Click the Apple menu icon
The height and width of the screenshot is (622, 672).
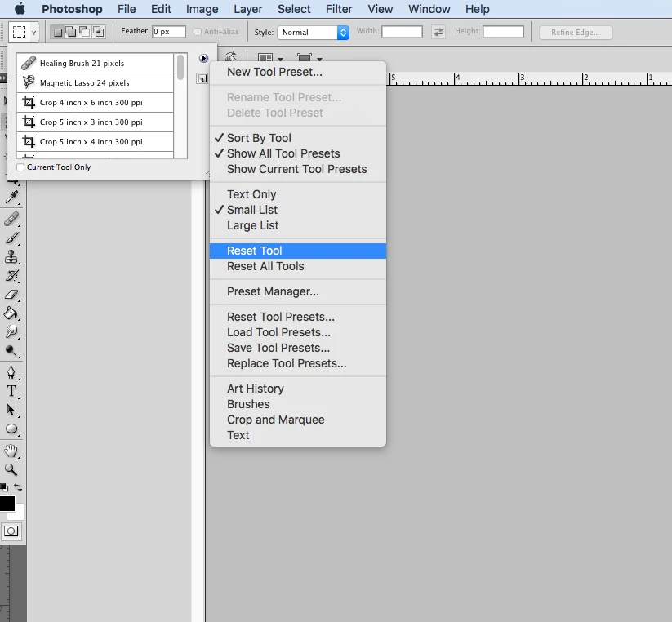(20, 8)
